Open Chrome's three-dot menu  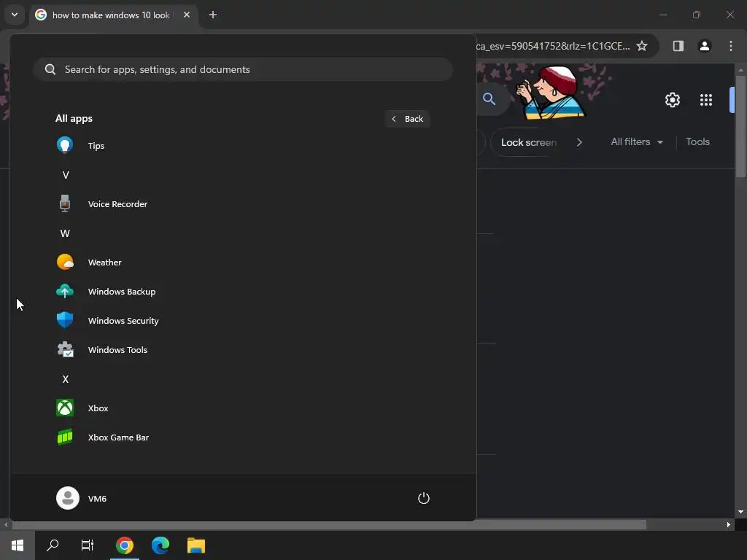pos(730,46)
